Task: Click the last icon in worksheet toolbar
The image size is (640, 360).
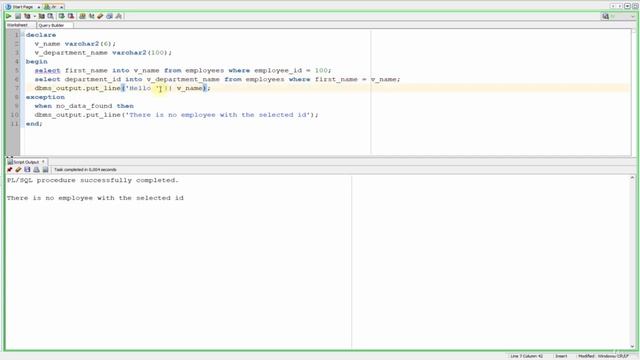Action: [119, 16]
